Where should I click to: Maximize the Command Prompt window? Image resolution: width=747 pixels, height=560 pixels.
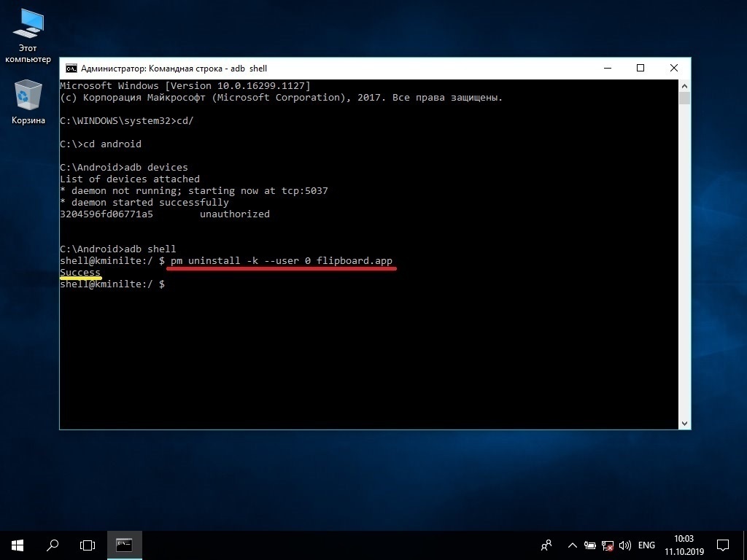pyautogui.click(x=640, y=68)
